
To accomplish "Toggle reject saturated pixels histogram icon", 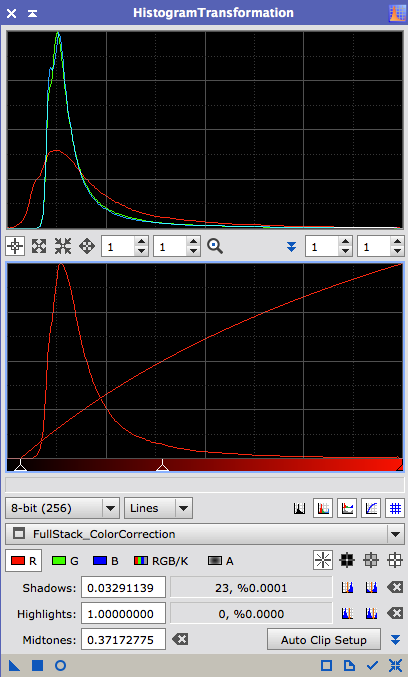I will tap(299, 508).
